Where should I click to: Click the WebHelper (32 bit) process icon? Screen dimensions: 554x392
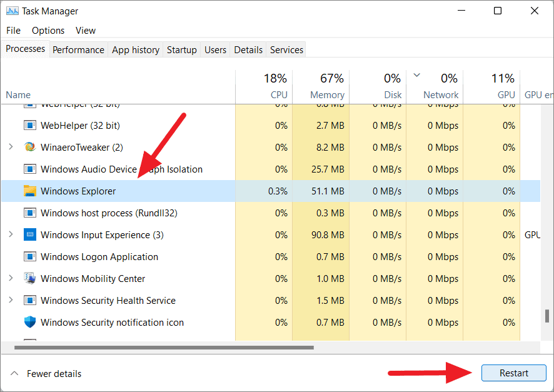(x=30, y=126)
